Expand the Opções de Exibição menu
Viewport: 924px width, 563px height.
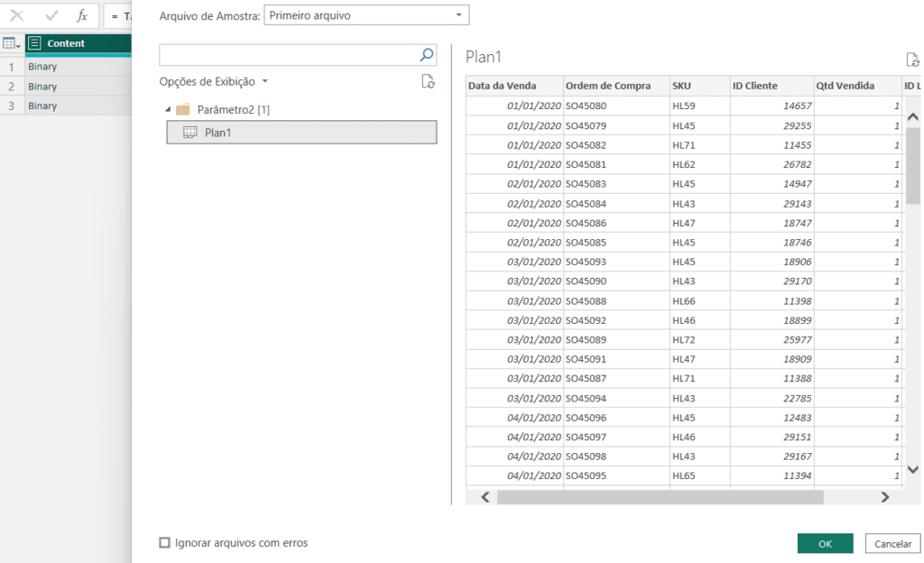point(213,81)
